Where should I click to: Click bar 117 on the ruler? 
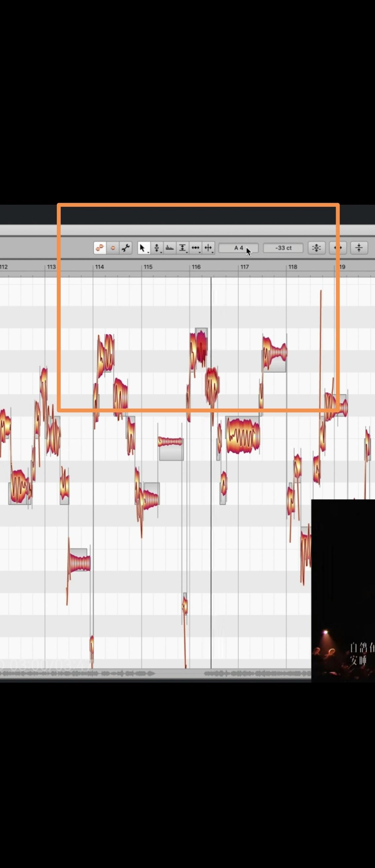click(245, 267)
